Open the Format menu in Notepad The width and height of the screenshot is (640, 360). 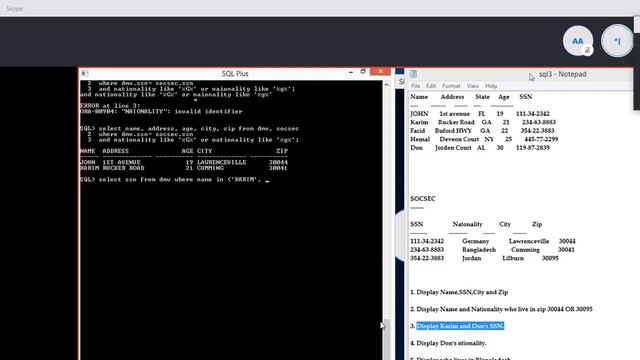(x=451, y=86)
